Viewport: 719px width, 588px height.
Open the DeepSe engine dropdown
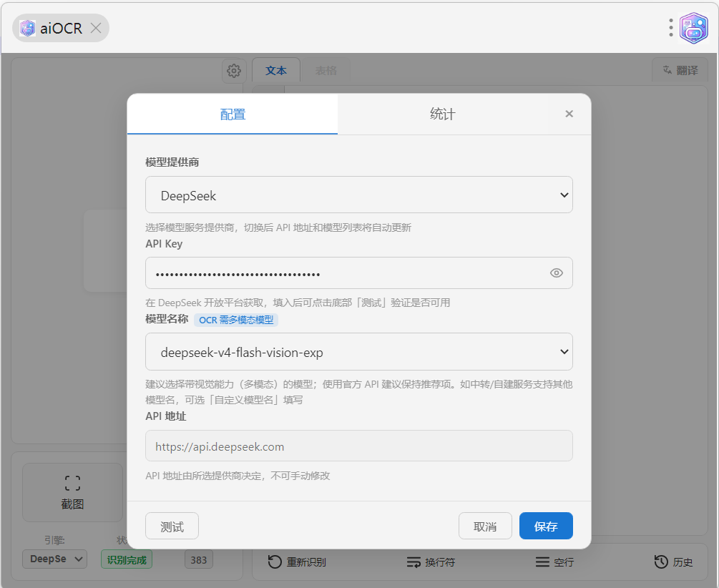click(x=54, y=559)
